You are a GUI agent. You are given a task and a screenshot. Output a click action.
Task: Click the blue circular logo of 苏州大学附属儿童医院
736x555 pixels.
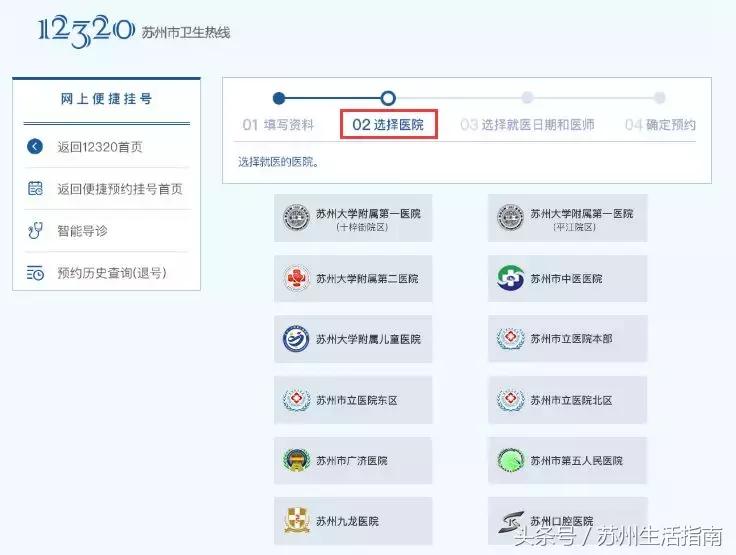296,339
